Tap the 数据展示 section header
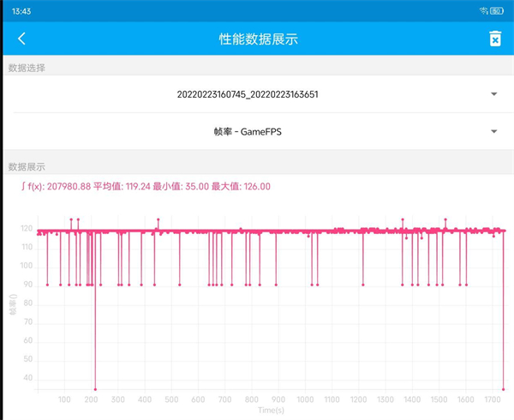The image size is (514, 420). [27, 166]
